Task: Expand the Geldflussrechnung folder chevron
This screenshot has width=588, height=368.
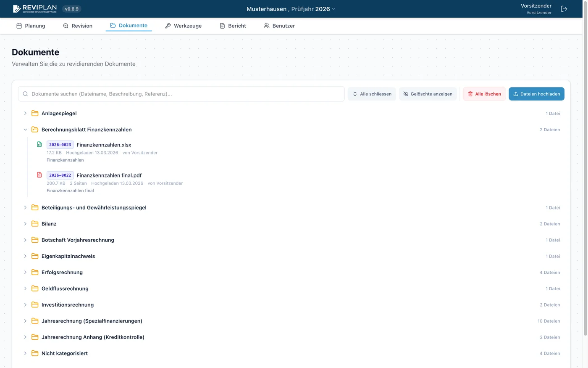Action: (x=25, y=289)
